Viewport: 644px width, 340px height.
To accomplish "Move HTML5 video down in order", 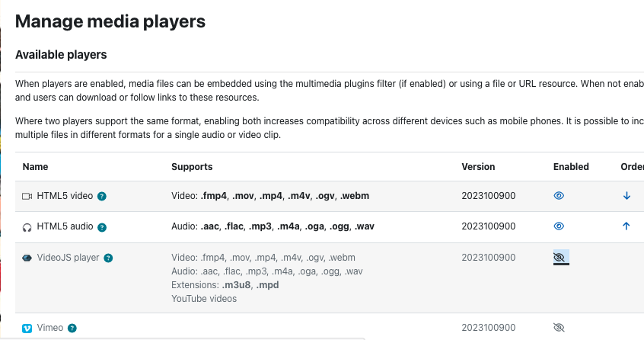I will [x=626, y=196].
